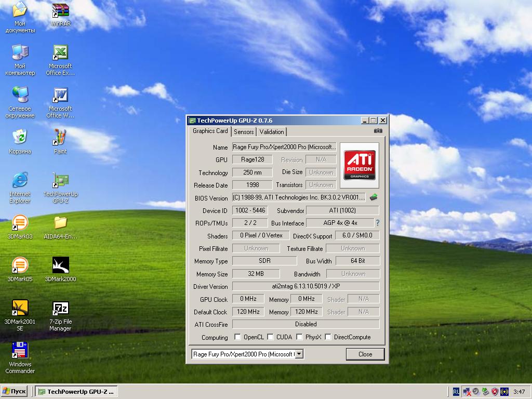Click the Close button in GPU-Z
The width and height of the screenshot is (532, 399).
coord(365,354)
